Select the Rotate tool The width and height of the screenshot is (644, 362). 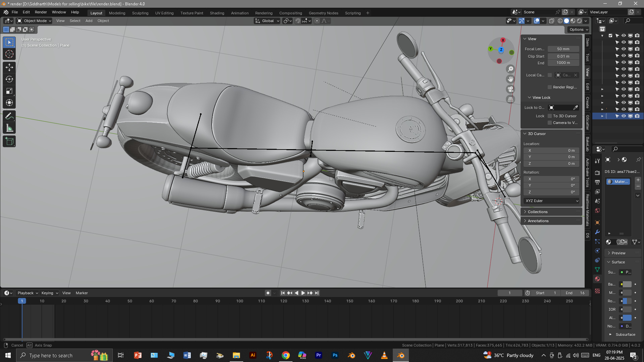click(x=9, y=79)
